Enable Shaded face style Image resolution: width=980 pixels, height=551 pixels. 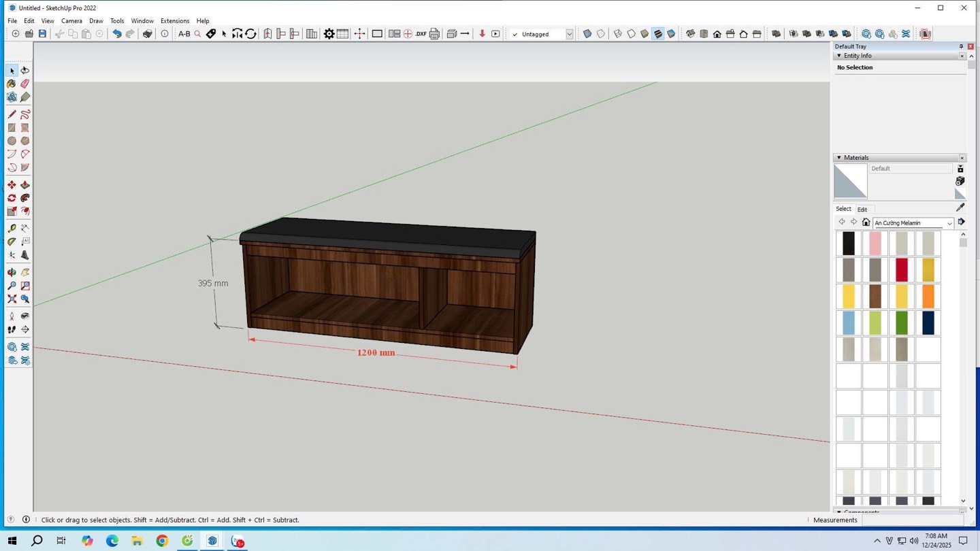click(x=644, y=34)
